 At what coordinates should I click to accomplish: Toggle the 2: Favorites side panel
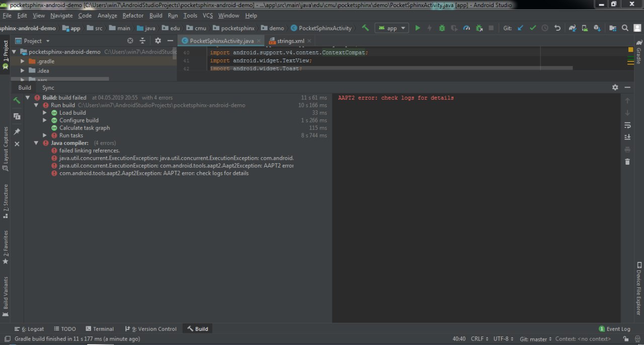click(x=6, y=247)
